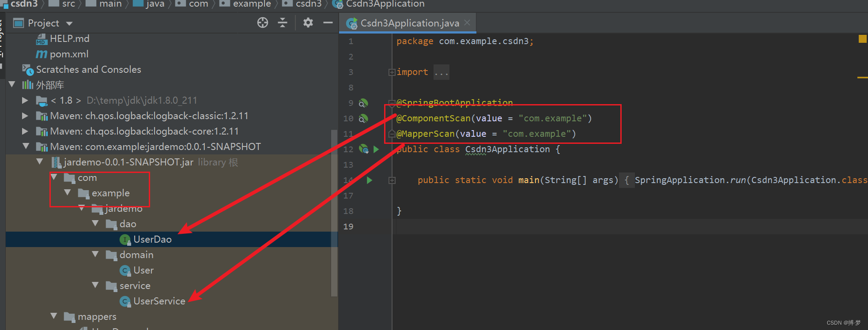Collapse the com package node
868x330 pixels.
tap(54, 177)
